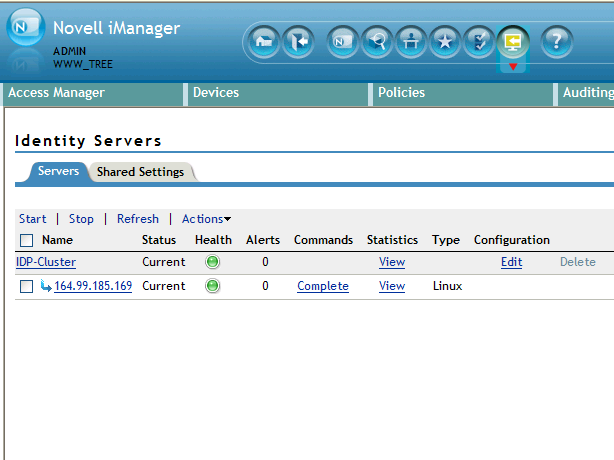This screenshot has height=460, width=614.
Task: Open the 164.99.185.169 server link
Action: (93, 286)
